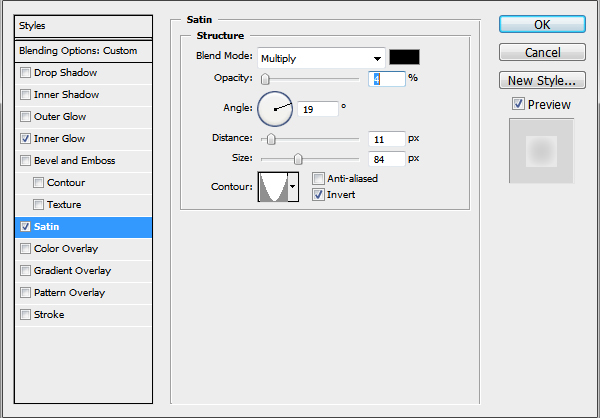This screenshot has width=600, height=418.
Task: Expand the Contour picker dropdown arrow
Action: [293, 187]
